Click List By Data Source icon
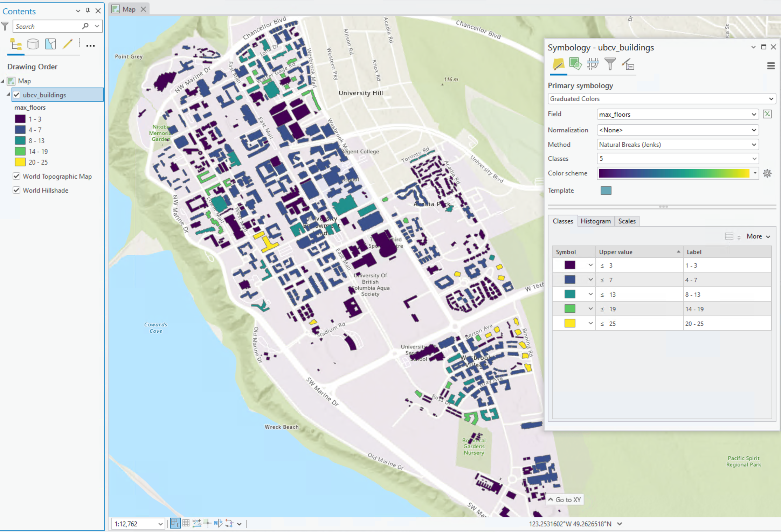The height and width of the screenshot is (532, 781). click(33, 44)
